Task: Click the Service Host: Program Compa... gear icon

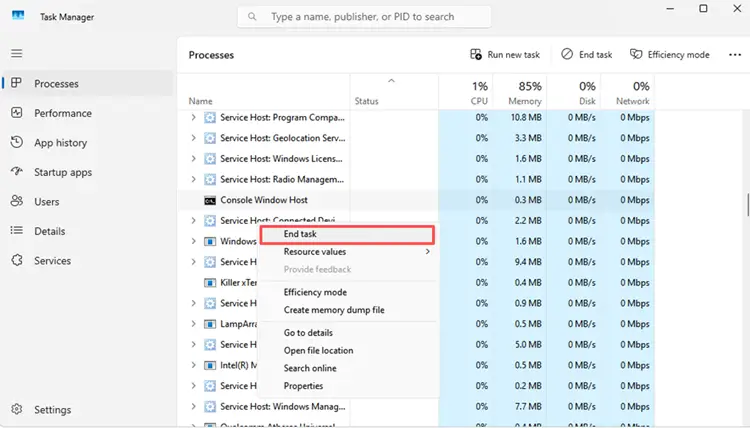Action: pyautogui.click(x=210, y=118)
